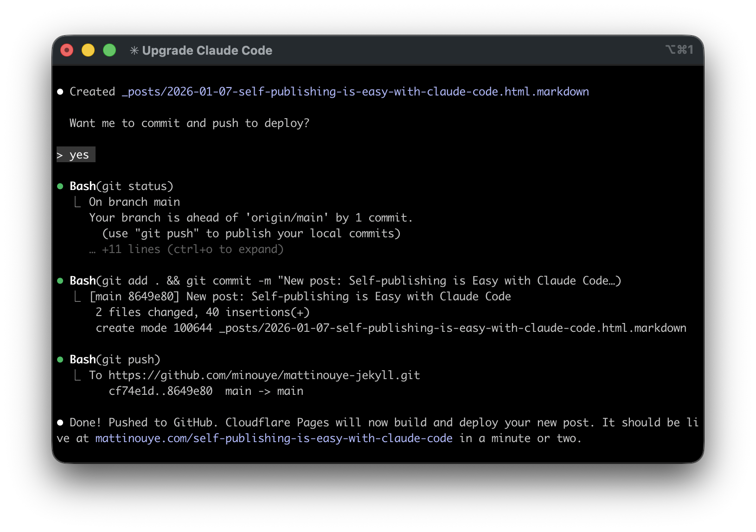Click the Claude spark icon in the title bar
The image size is (756, 532).
pyautogui.click(x=134, y=51)
